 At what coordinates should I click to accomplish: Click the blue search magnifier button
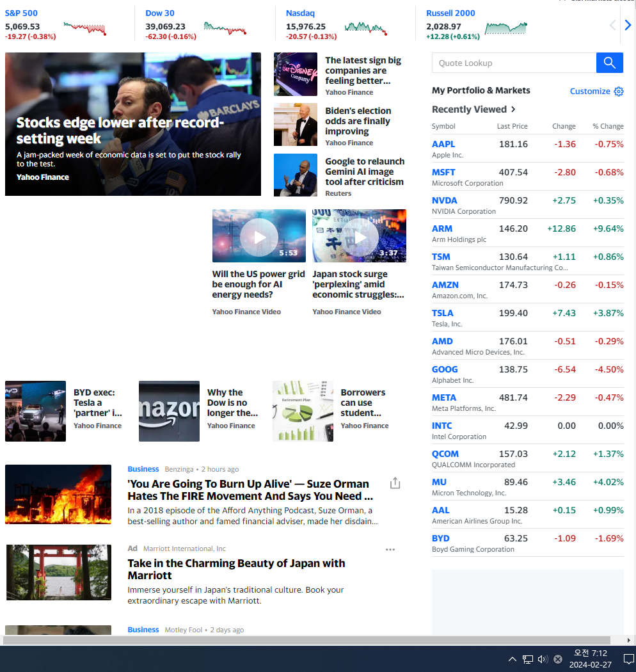click(609, 63)
